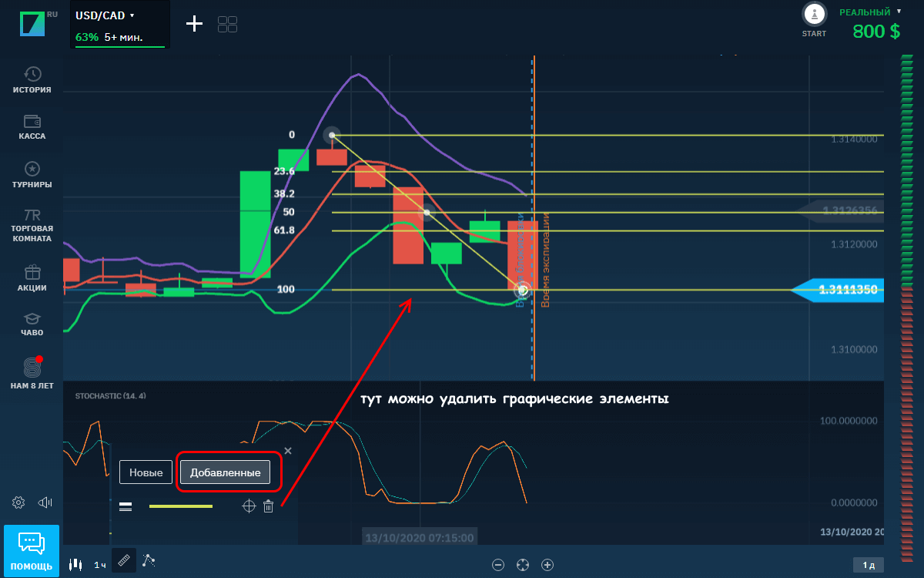The height and width of the screenshot is (578, 924).
Task: Click the 1 д chart range button
Action: pos(868,565)
